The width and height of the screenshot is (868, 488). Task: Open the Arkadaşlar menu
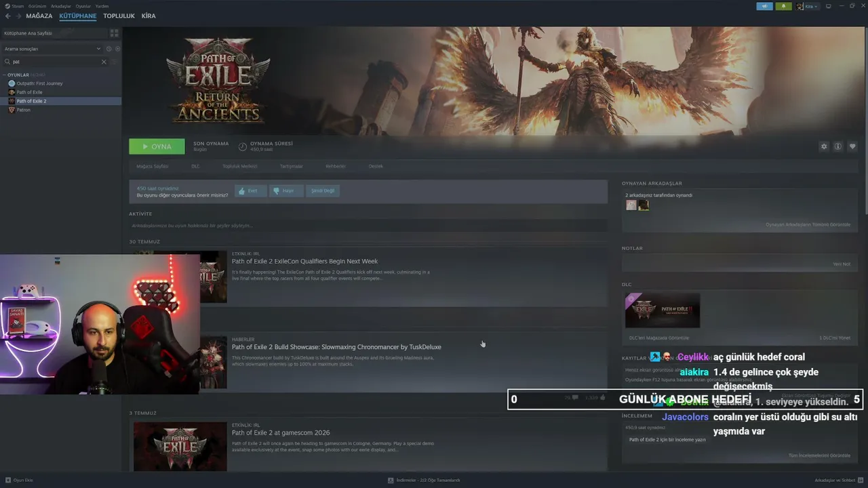61,6
